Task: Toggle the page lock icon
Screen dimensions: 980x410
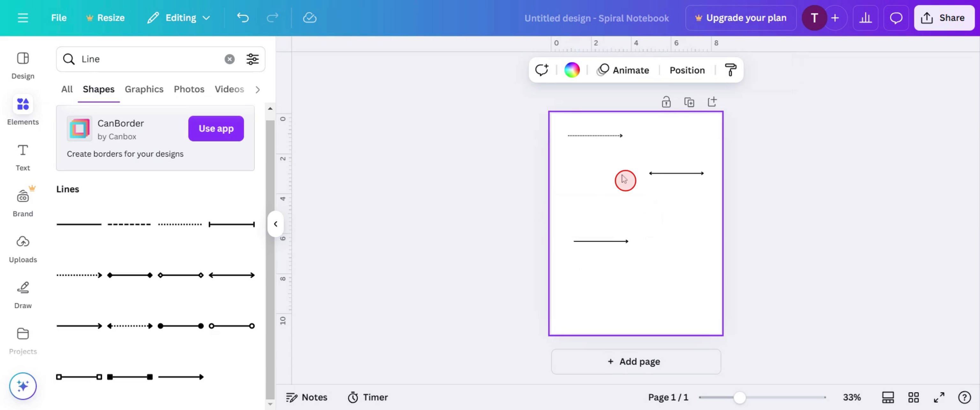Action: click(666, 102)
